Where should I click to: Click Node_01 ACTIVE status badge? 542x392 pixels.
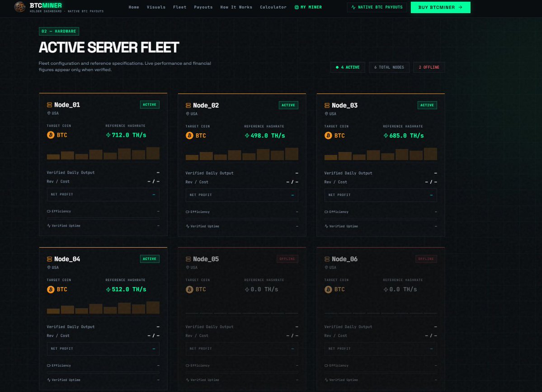tap(150, 105)
